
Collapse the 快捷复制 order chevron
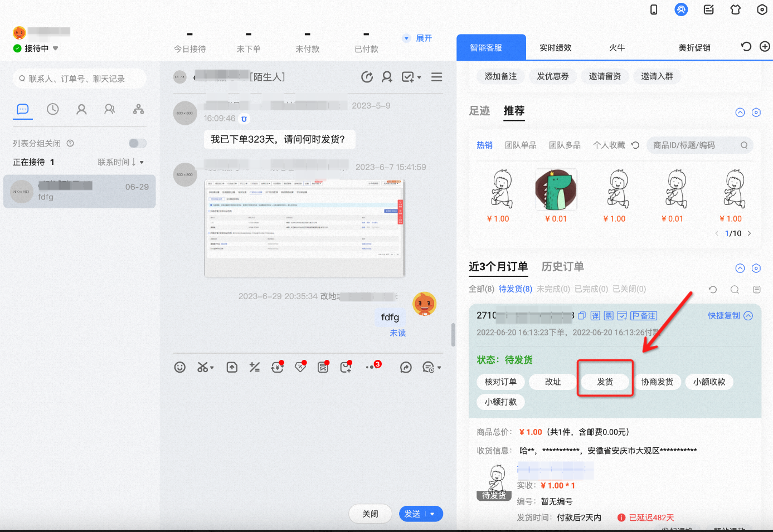pos(748,316)
